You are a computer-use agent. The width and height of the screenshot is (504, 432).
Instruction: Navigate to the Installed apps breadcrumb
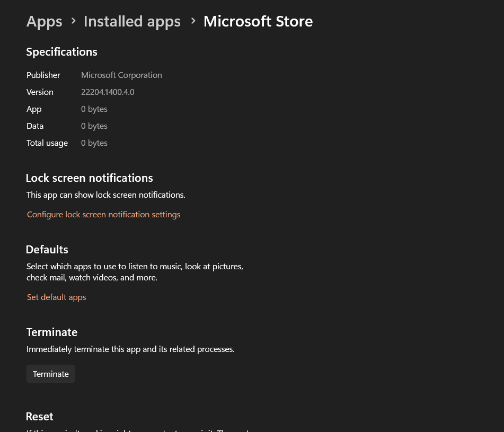[132, 21]
